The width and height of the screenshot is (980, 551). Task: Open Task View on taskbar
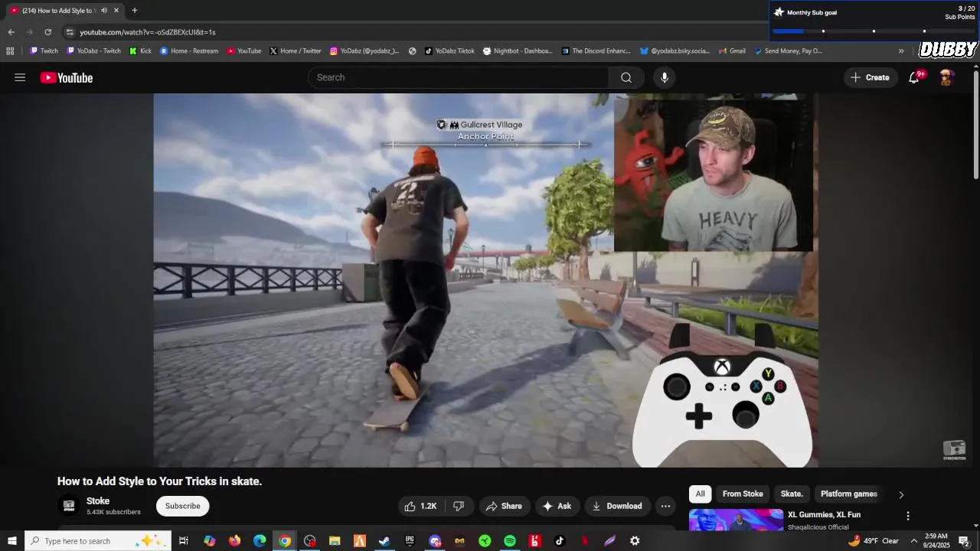pos(184,541)
